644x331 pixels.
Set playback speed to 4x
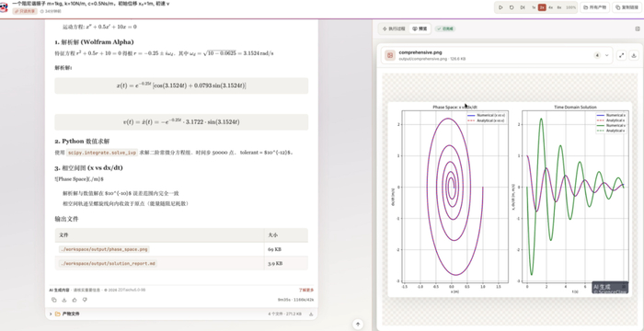550,7
